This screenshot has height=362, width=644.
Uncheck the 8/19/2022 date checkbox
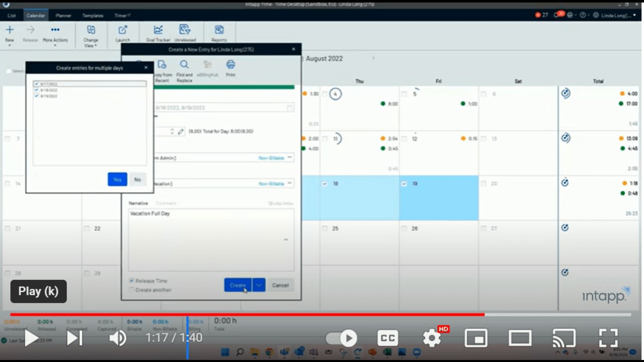[x=36, y=96]
